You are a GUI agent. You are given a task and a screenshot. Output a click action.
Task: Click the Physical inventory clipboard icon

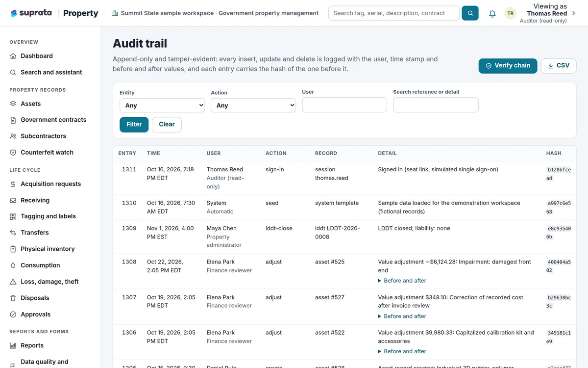(x=13, y=249)
